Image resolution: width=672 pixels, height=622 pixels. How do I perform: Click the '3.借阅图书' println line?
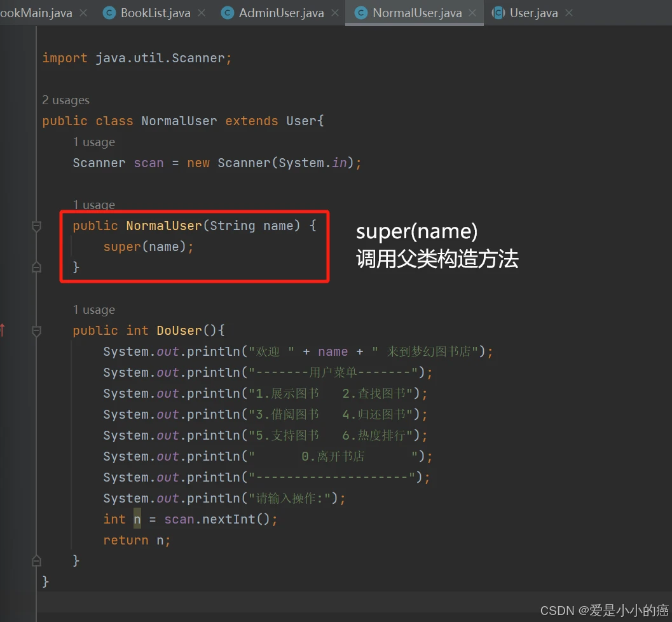(x=265, y=415)
